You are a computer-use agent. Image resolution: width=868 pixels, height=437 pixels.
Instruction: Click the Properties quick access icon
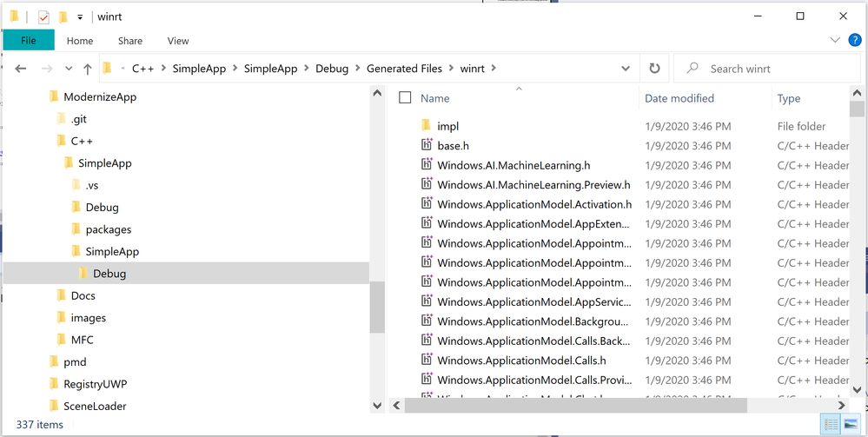coord(43,17)
